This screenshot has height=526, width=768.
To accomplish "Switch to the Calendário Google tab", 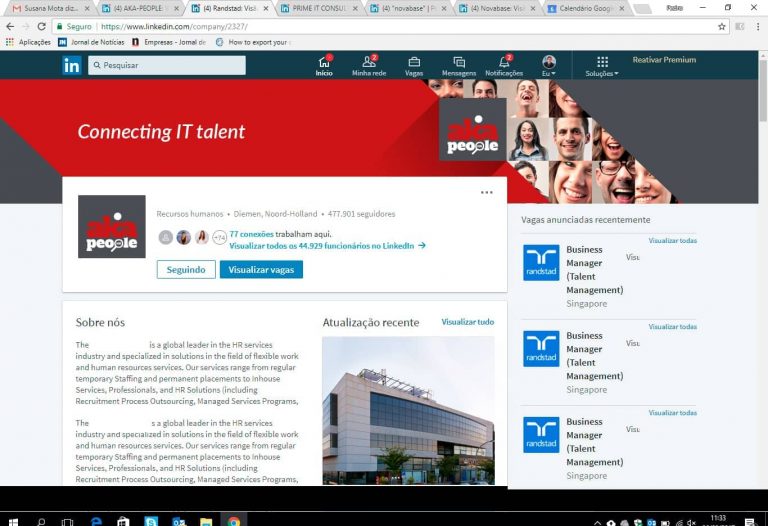I will point(586,8).
